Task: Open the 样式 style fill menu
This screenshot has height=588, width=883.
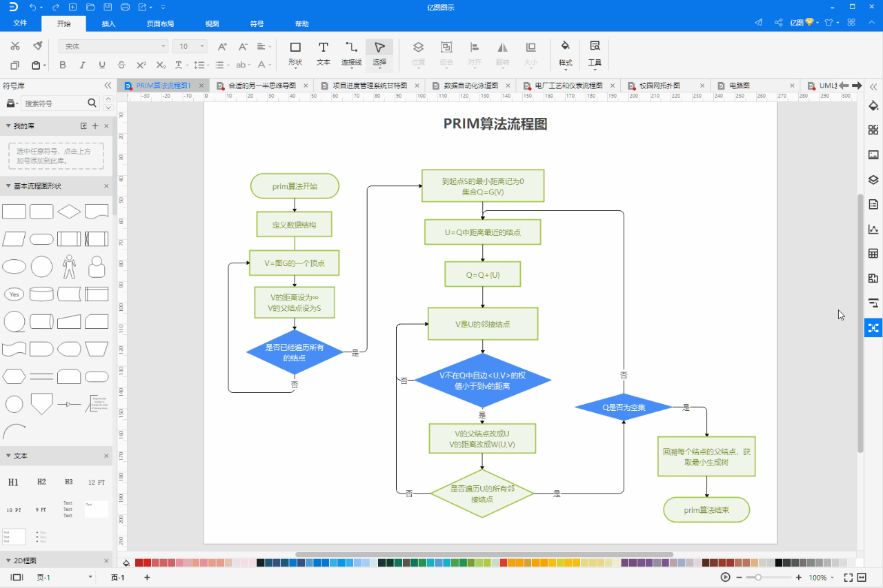Action: pos(565,54)
